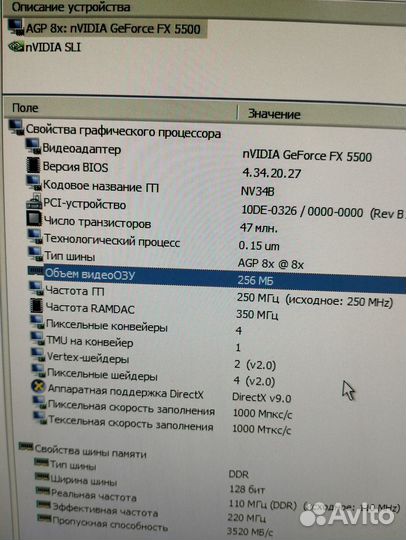Click the icon for 'Технологический процесс' row
This screenshot has height=540, width=406.
tap(35, 236)
